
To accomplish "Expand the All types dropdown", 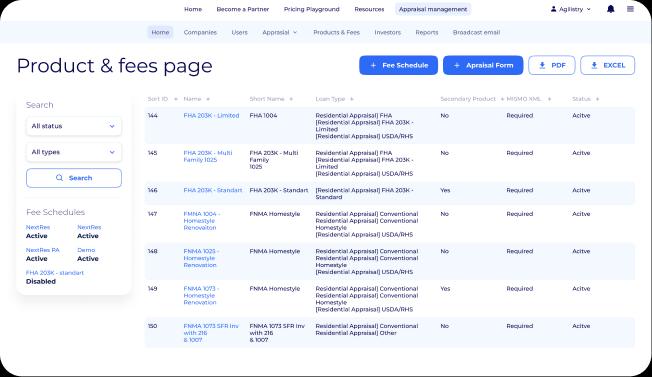I will 74,152.
